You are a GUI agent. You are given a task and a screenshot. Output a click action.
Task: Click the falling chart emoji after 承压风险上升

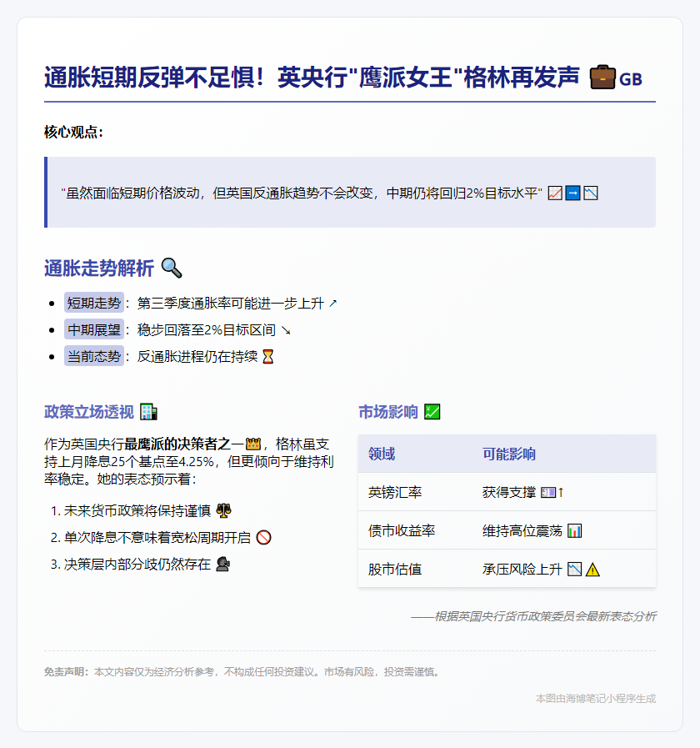point(575,569)
